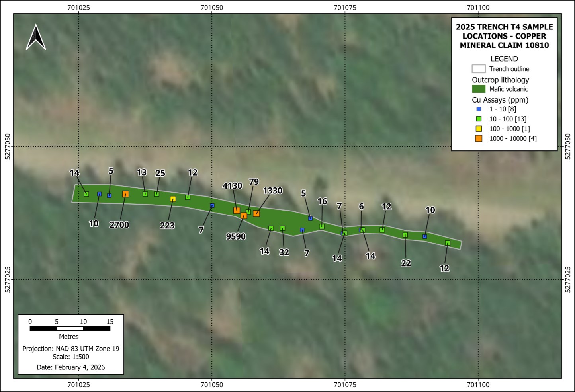Click the yellow 100 - 1000 legend swatch
Screen dimensions: 575x392
479,129
